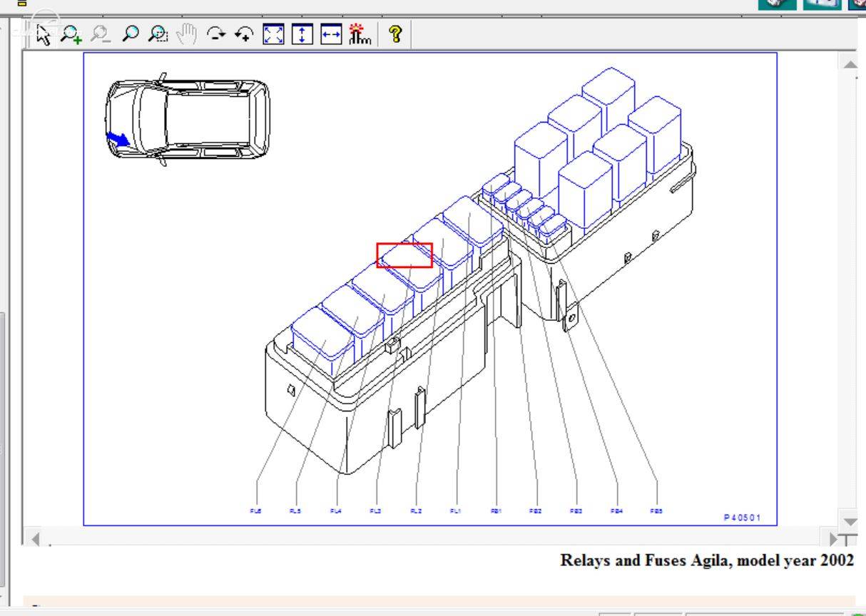Image resolution: width=866 pixels, height=616 pixels.
Task: Pick the hand pan tool
Action: click(x=187, y=34)
